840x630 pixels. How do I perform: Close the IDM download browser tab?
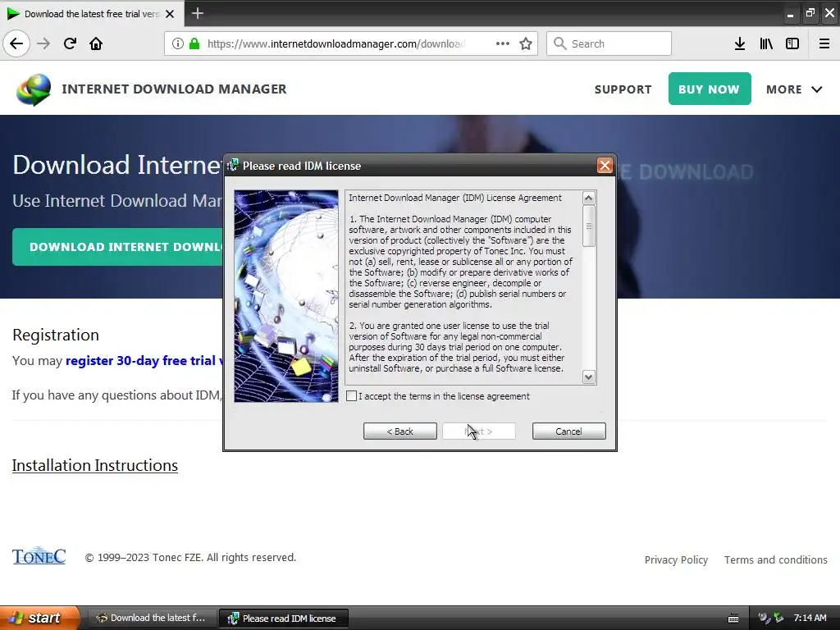[170, 14]
